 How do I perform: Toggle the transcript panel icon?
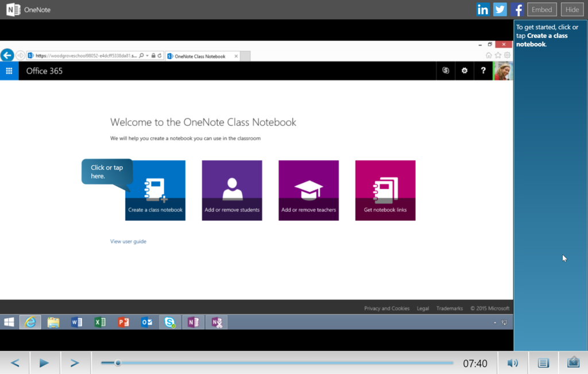(x=543, y=363)
